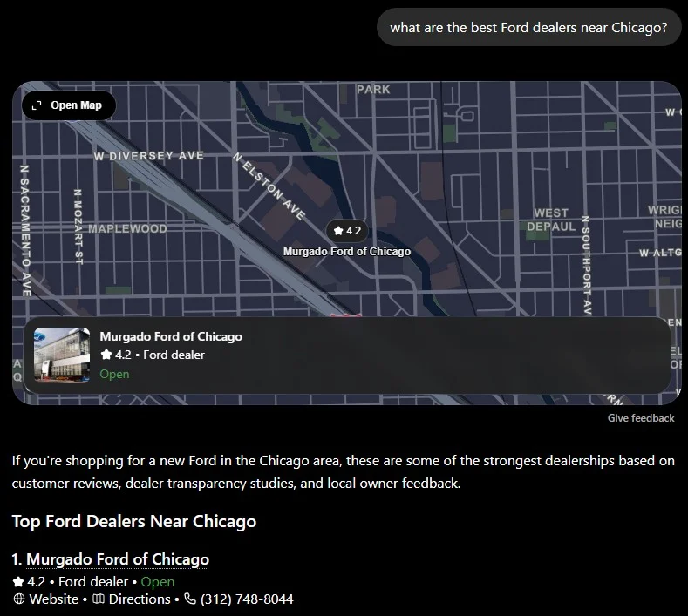Image resolution: width=688 pixels, height=616 pixels.
Task: Click the phone icon beside the number
Action: coord(190,599)
